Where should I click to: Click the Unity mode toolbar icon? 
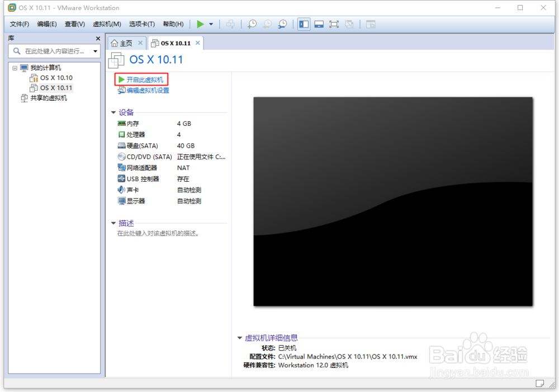coord(349,24)
